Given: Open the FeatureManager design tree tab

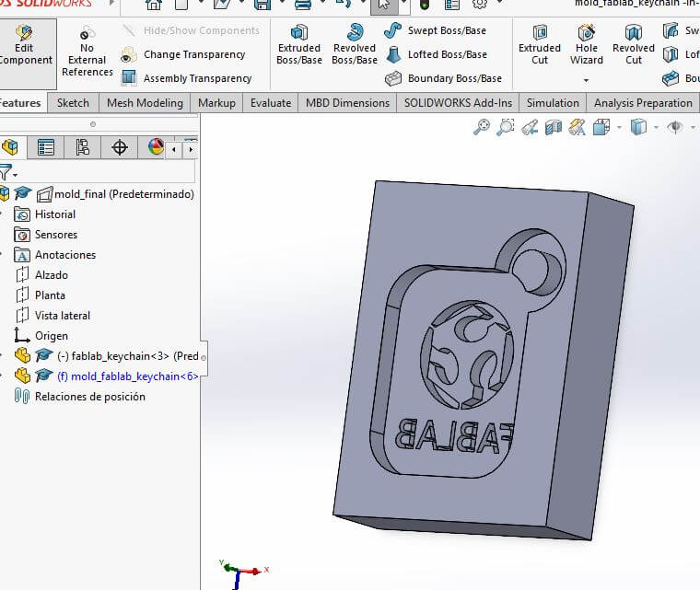Looking at the screenshot, I should pyautogui.click(x=11, y=147).
